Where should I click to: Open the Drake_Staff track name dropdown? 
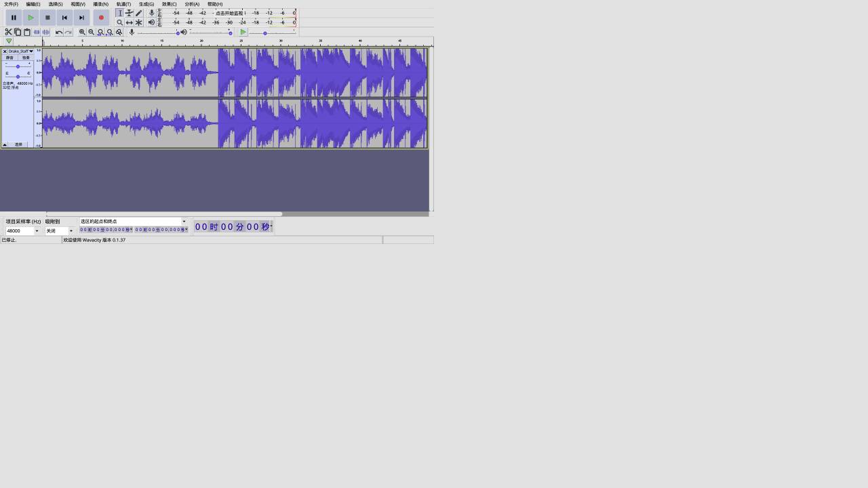[21, 52]
